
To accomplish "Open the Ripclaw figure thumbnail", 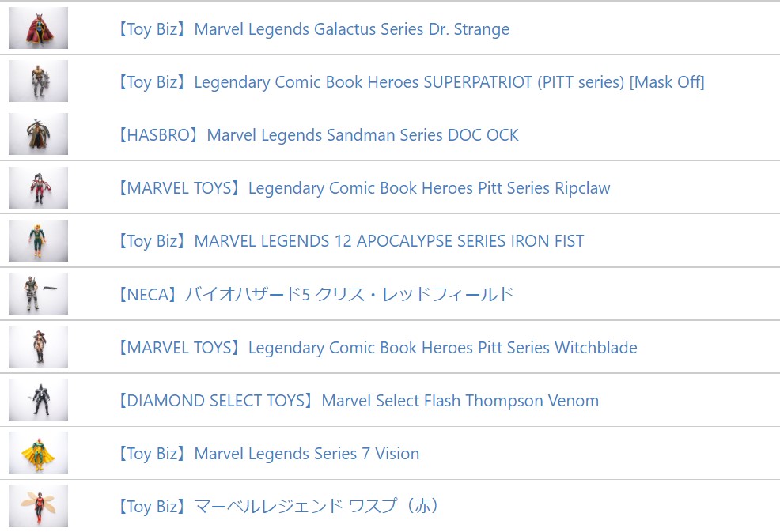I will pyautogui.click(x=38, y=187).
